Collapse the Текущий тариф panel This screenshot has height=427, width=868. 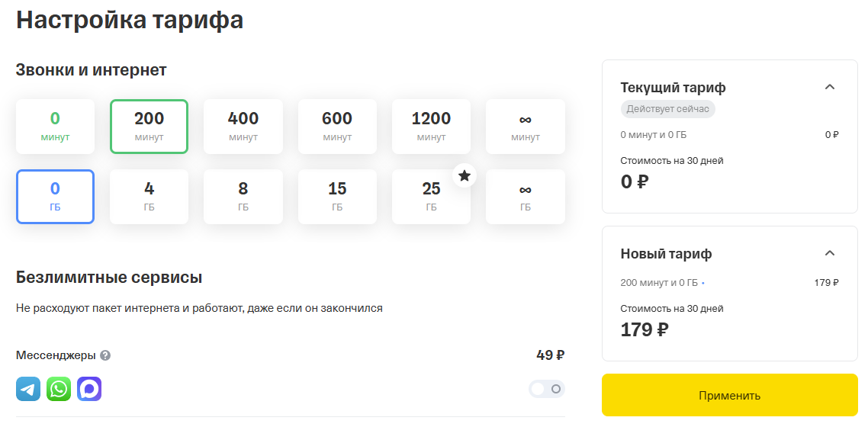tap(830, 87)
